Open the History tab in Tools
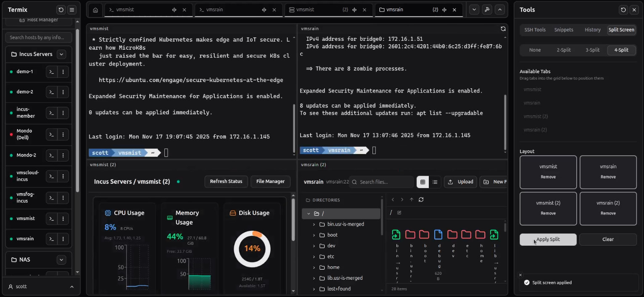This screenshot has width=644, height=297. [x=592, y=30]
